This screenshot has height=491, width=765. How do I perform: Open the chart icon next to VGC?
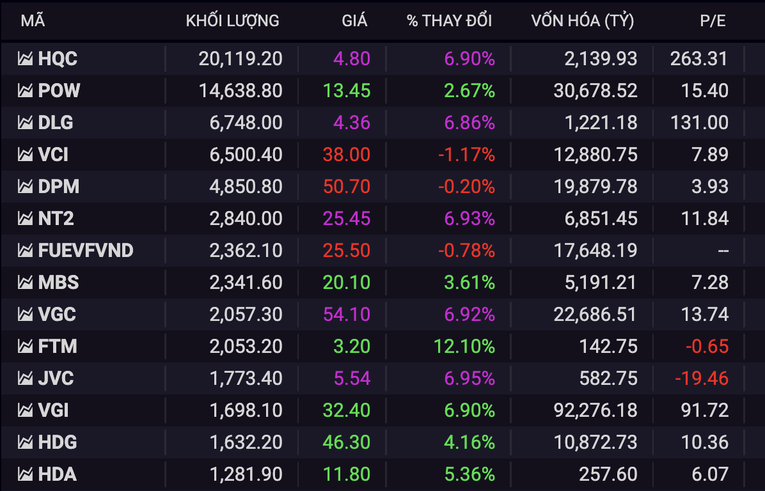point(25,315)
